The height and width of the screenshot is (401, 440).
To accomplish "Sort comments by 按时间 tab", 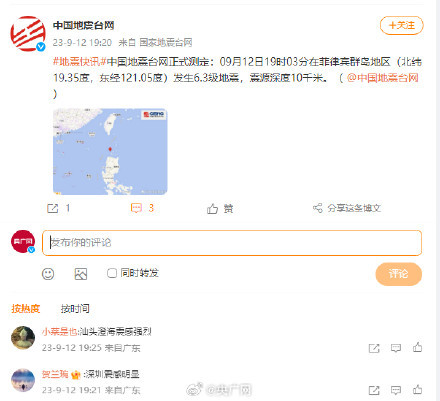I will pos(75,309).
